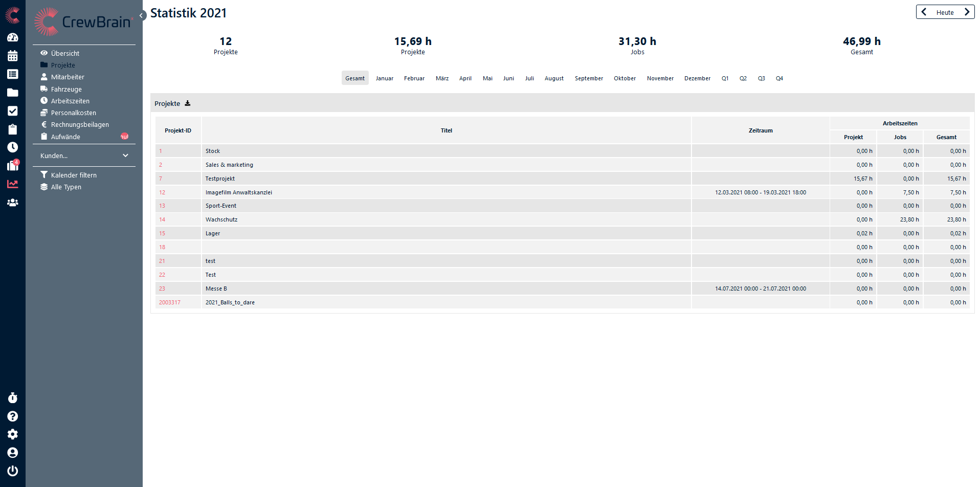
Task: Click the dashboard gauge icon in left rail
Action: [x=13, y=37]
